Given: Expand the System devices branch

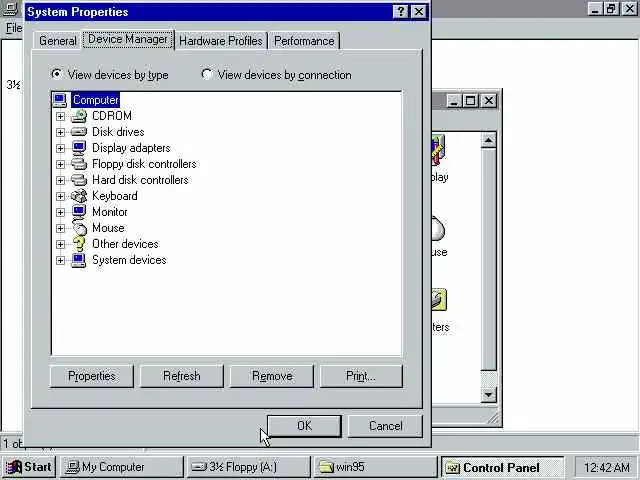Looking at the screenshot, I should pos(60,260).
